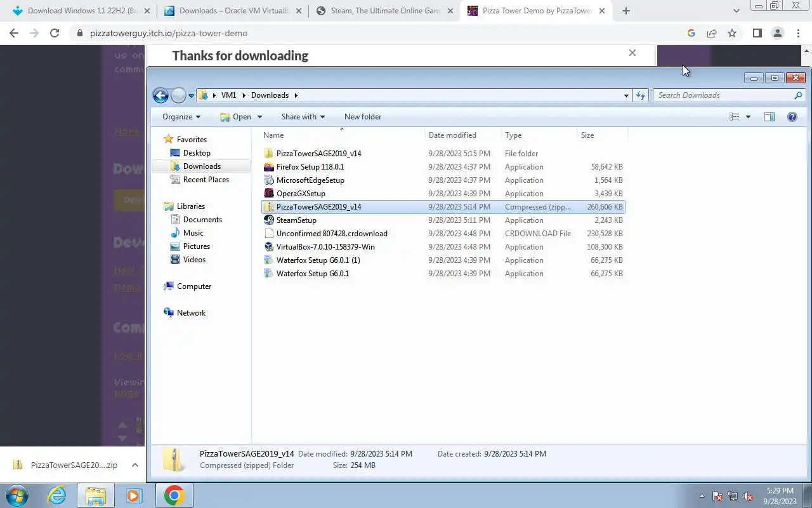This screenshot has width=812, height=508.
Task: Open a new Chrome tab
Action: 626,11
